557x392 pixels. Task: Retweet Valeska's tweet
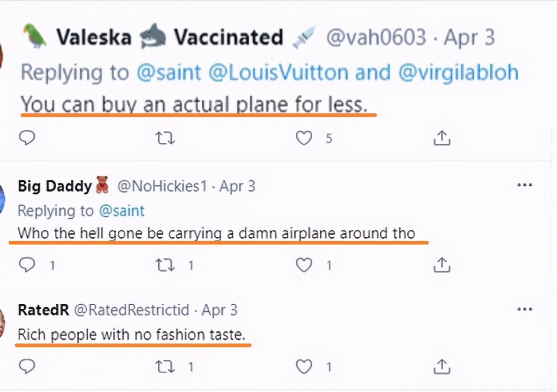coord(165,138)
